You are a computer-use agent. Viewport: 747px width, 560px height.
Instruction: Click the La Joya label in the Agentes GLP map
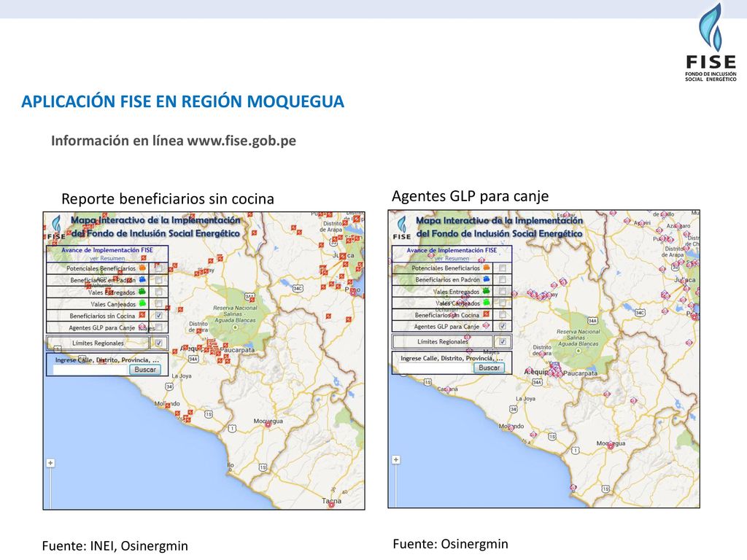[x=525, y=399]
